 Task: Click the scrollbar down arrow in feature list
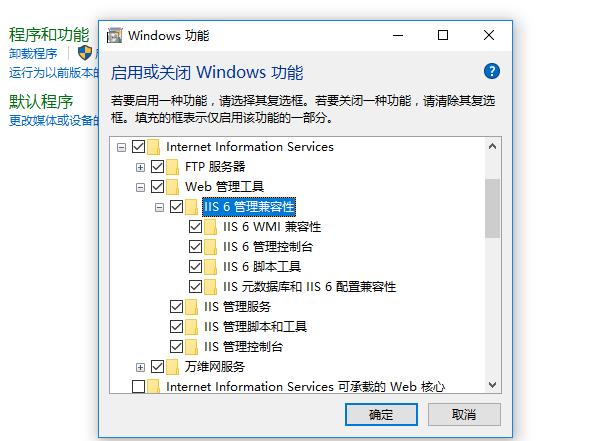pos(492,385)
